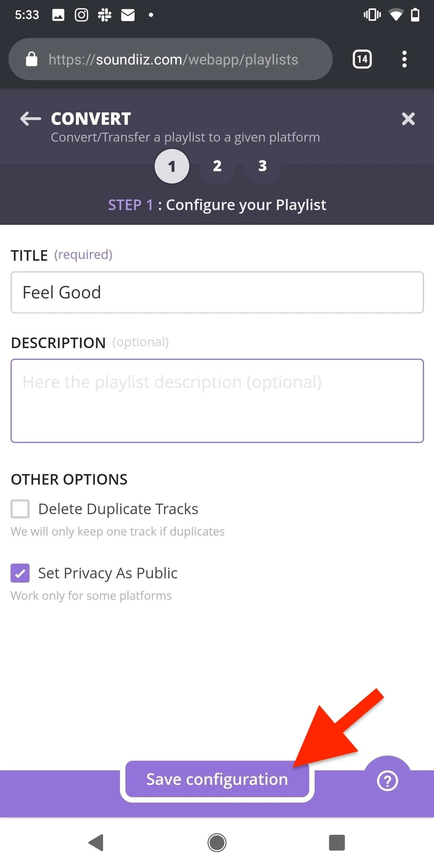The image size is (434, 868).
Task: Tap the back arrow beside CONVERT
Action: (30, 119)
